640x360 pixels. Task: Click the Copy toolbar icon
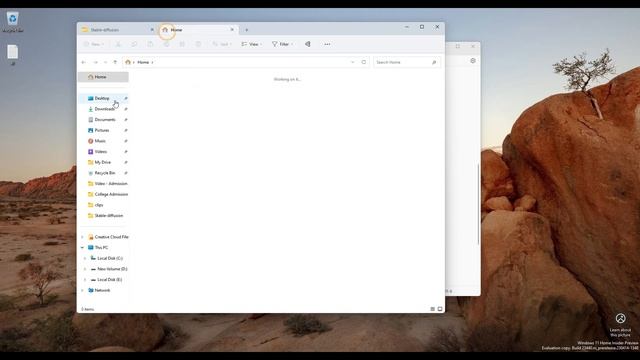(x=134, y=44)
